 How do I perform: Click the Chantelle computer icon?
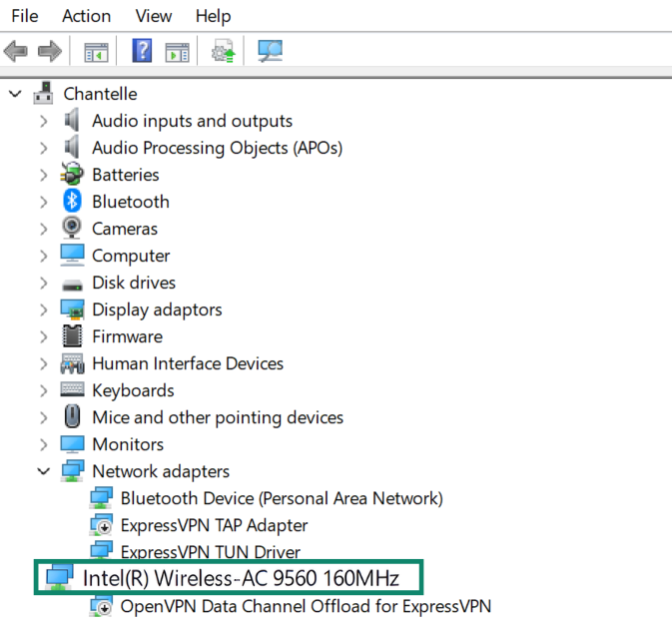tap(43, 93)
